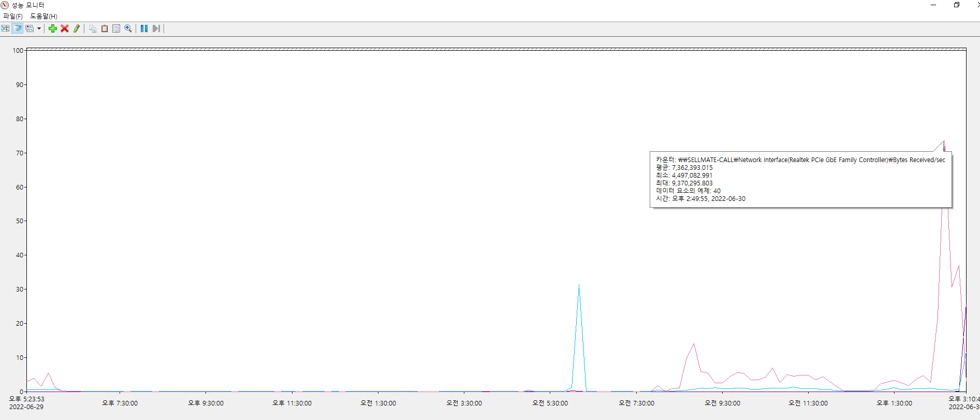Restore down the 성능 모니터 window
Screen dimensions: 980x420
[957, 5]
